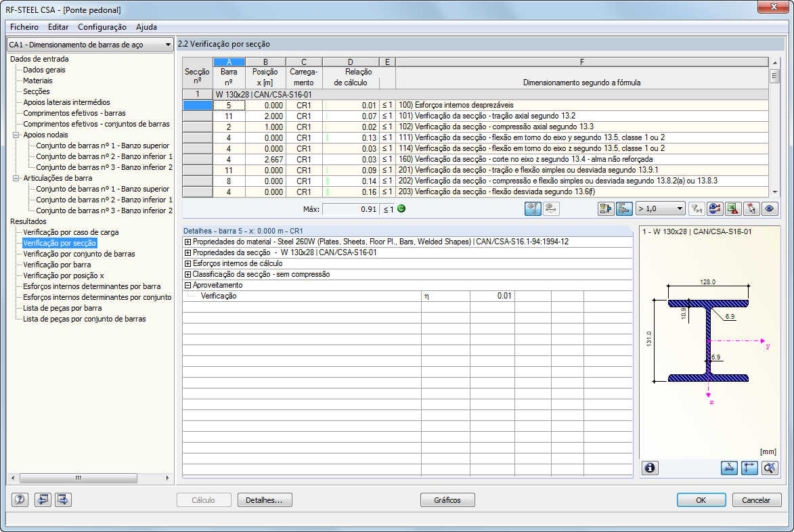Open the Editar menu

pos(58,27)
